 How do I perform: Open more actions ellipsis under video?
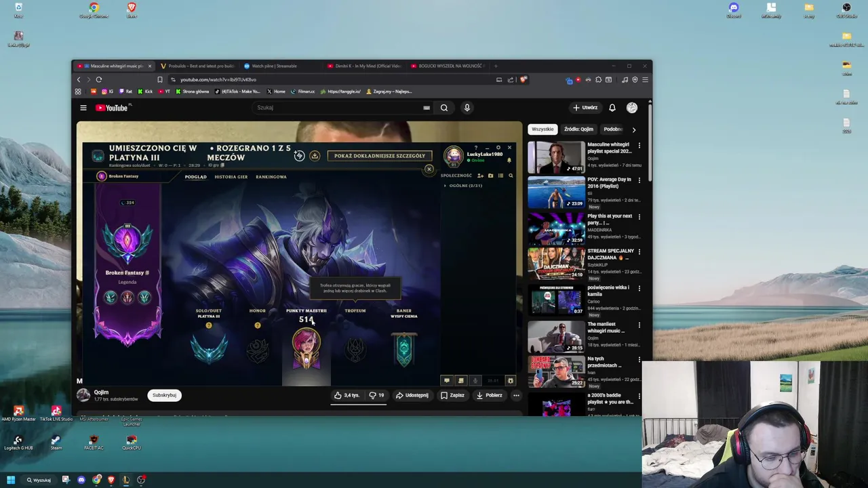[x=516, y=395]
